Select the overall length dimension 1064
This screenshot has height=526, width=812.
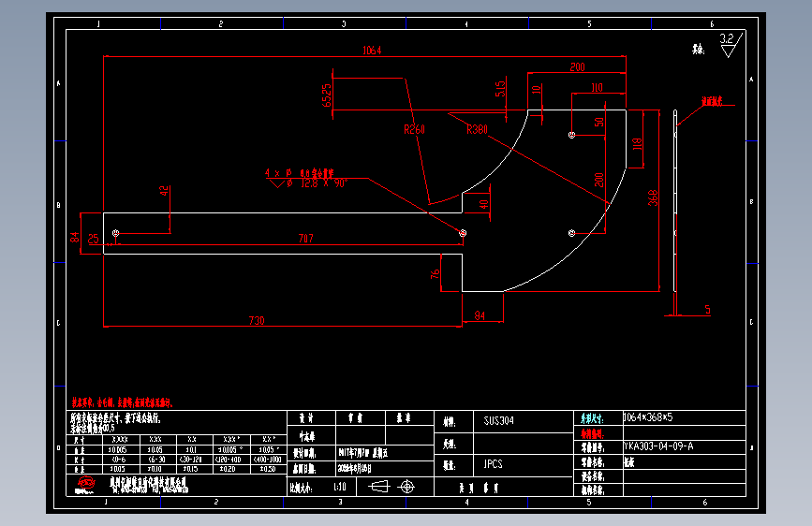pyautogui.click(x=372, y=51)
